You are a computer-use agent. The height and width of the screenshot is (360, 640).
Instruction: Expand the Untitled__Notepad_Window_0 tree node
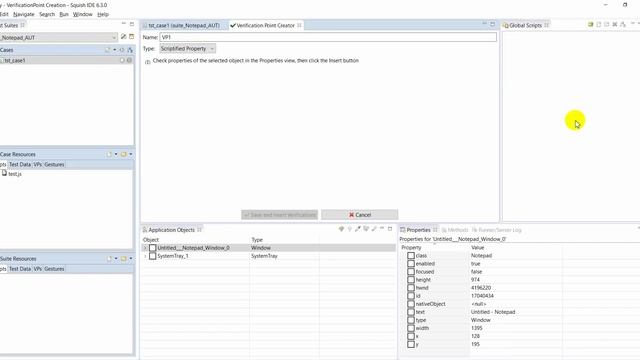click(145, 248)
